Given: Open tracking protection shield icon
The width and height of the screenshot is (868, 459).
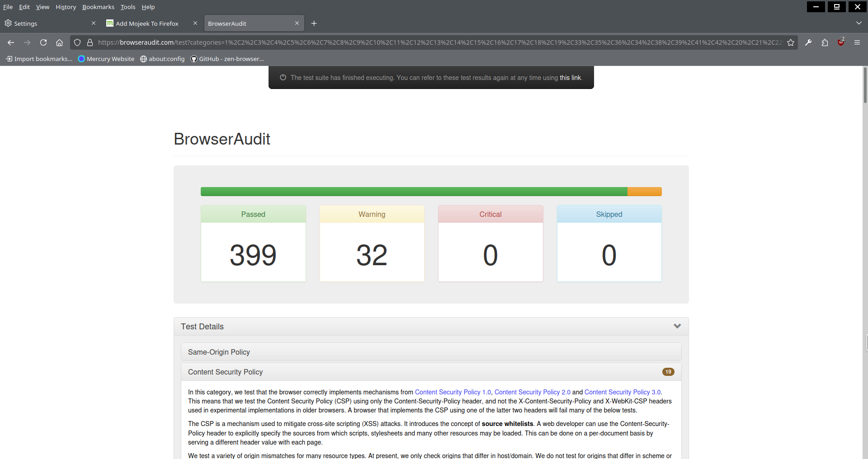Looking at the screenshot, I should click(77, 42).
